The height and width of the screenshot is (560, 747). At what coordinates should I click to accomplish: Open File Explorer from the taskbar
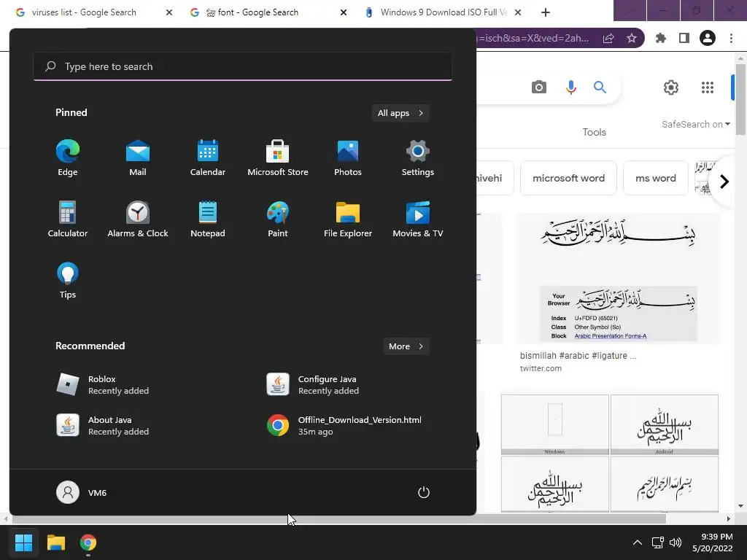tap(55, 542)
